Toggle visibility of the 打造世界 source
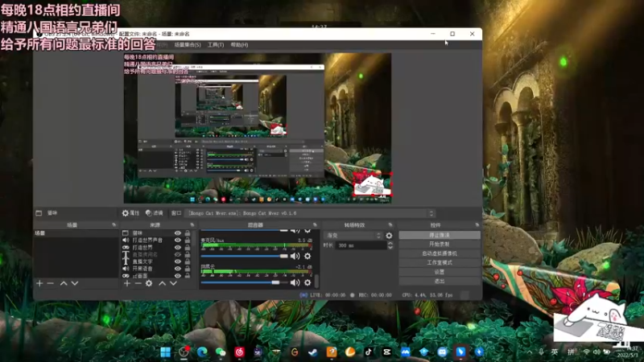Viewport: 644px width, 362px height. tap(177, 248)
